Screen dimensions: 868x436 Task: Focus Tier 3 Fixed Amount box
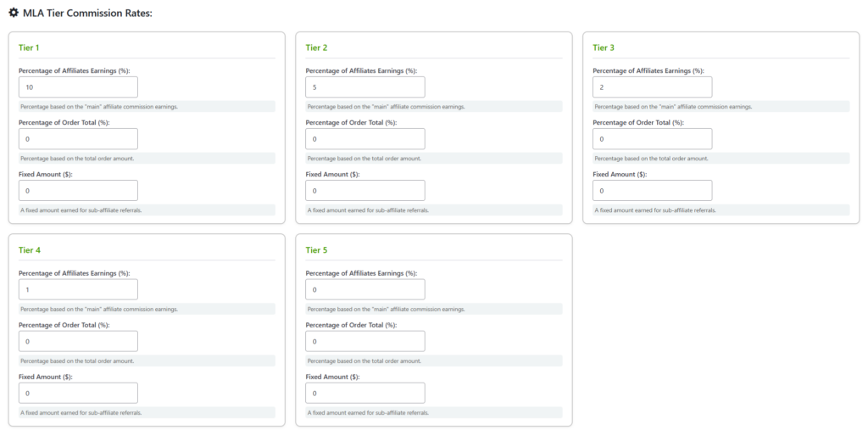coord(652,191)
